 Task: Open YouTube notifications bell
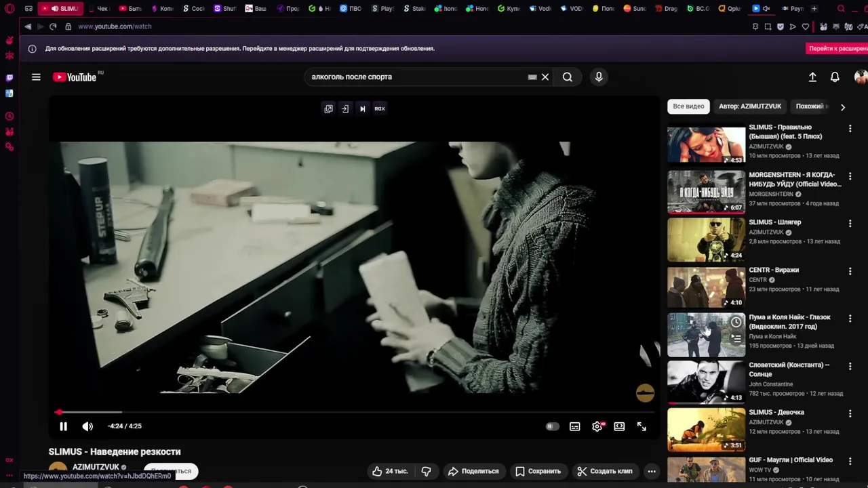835,77
